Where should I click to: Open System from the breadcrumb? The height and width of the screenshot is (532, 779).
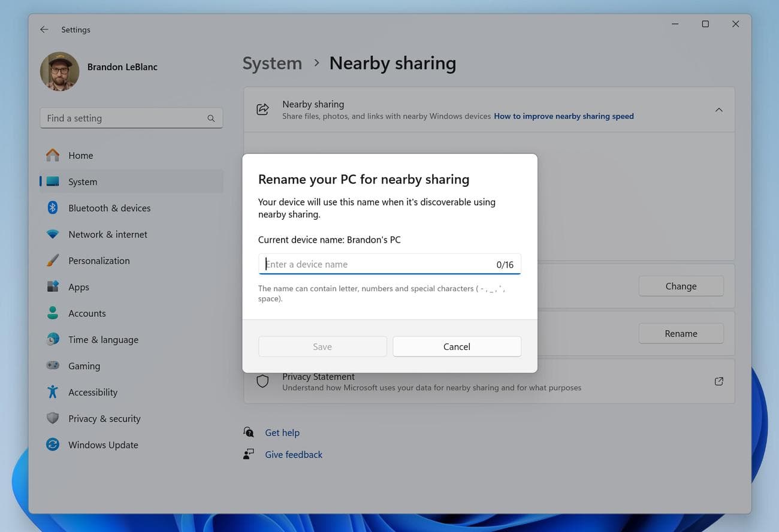(x=272, y=62)
